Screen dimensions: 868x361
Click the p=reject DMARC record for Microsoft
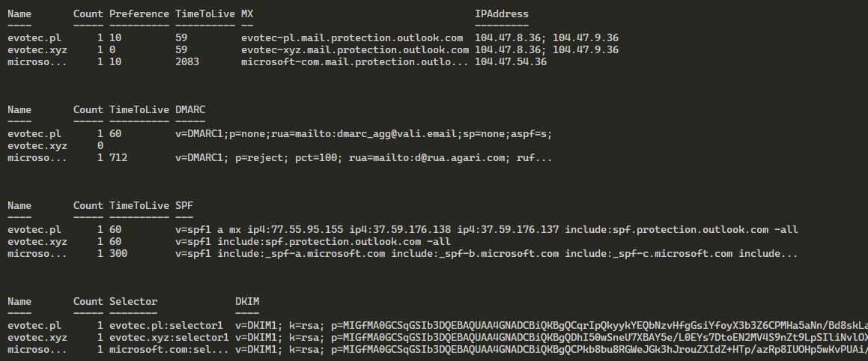353,158
